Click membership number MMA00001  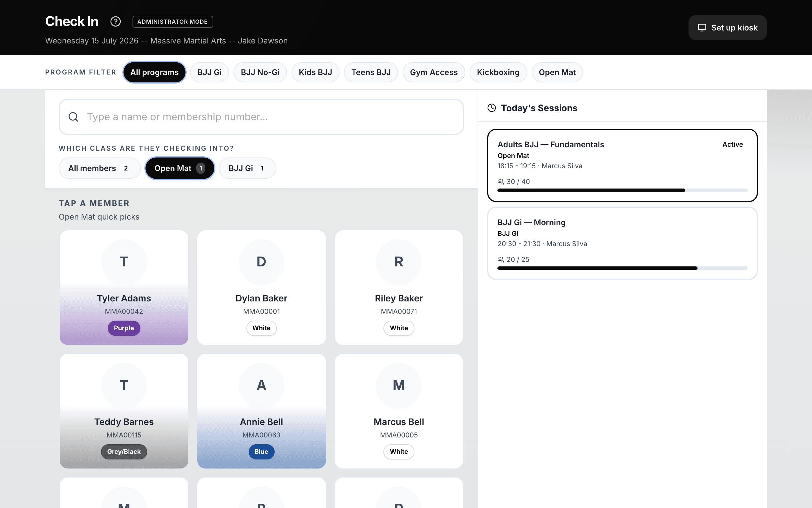(x=261, y=312)
